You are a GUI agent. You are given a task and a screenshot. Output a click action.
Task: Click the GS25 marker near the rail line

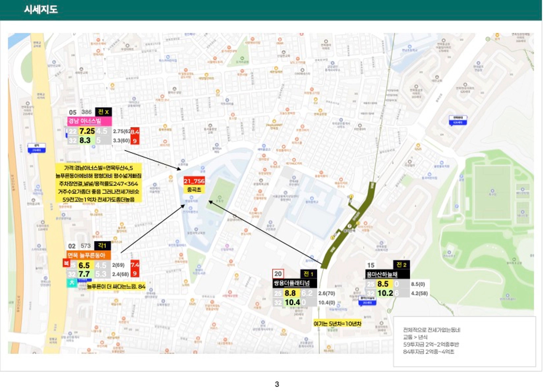418,145
